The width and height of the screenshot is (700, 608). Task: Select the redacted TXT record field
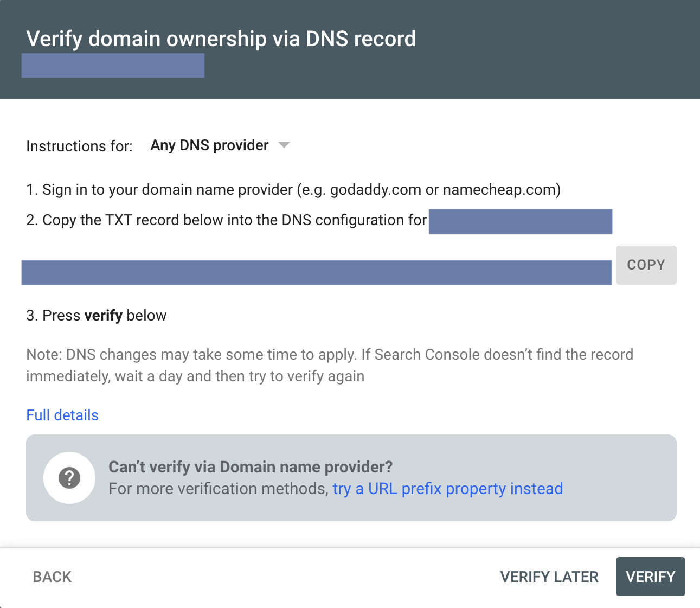tap(316, 272)
